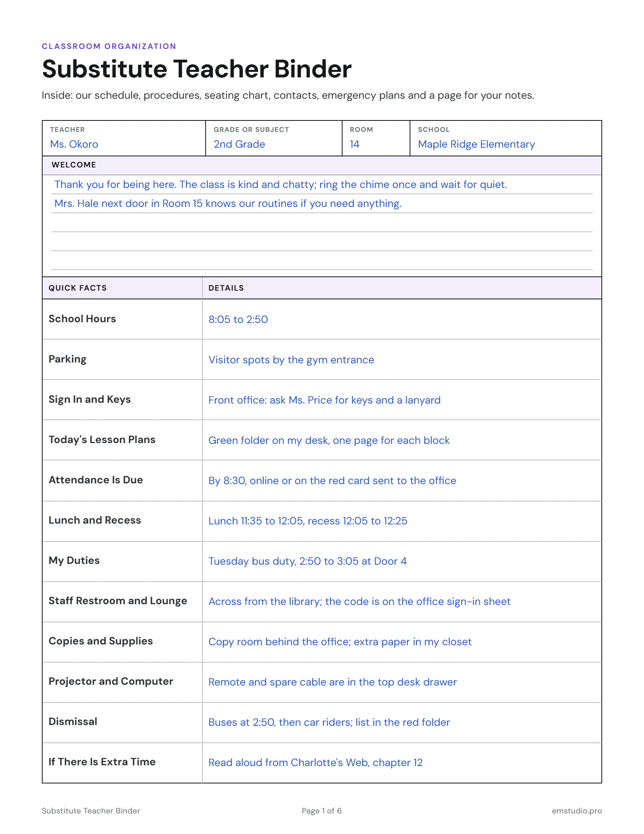Viewport: 644px width, 834px height.
Task: Click the subtitle line beginning 'Inside: our schedule'
Action: tap(288, 96)
